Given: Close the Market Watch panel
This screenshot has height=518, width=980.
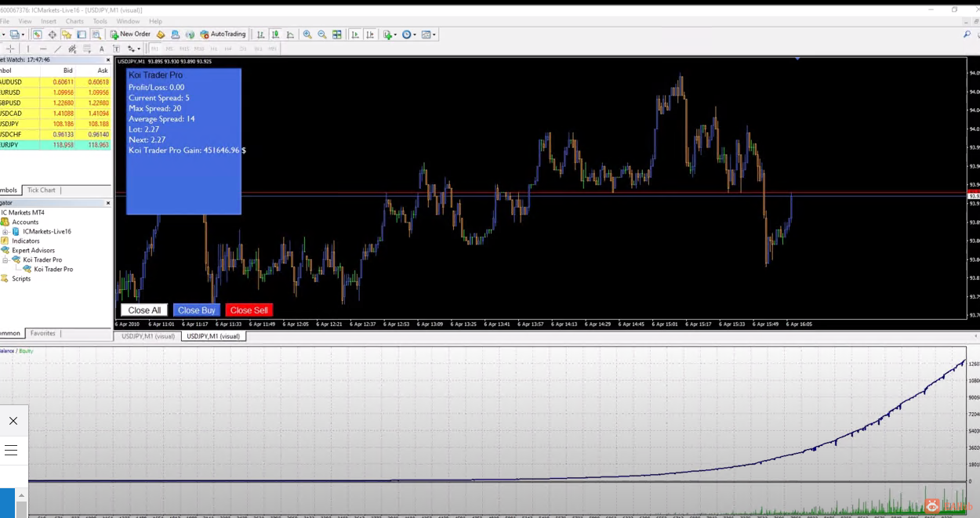Looking at the screenshot, I should pos(108,60).
